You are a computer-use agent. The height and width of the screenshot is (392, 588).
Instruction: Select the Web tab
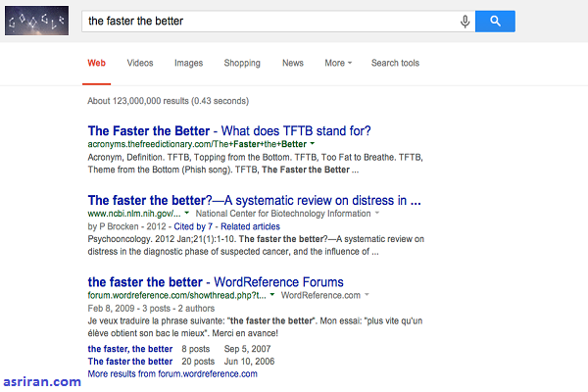pos(97,64)
